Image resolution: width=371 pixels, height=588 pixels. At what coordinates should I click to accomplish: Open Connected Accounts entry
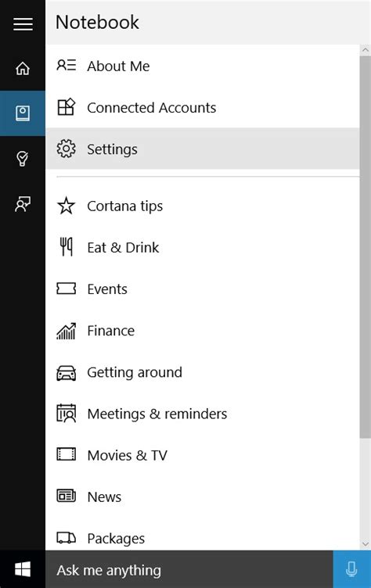pos(203,108)
